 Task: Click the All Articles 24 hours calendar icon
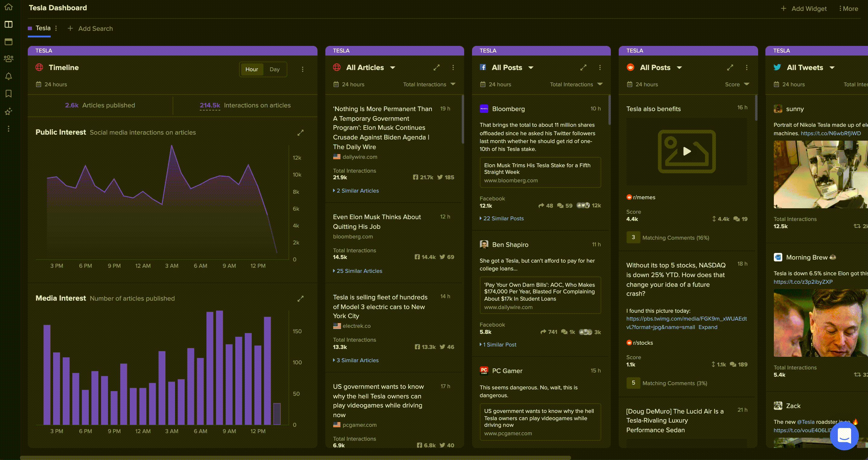336,84
